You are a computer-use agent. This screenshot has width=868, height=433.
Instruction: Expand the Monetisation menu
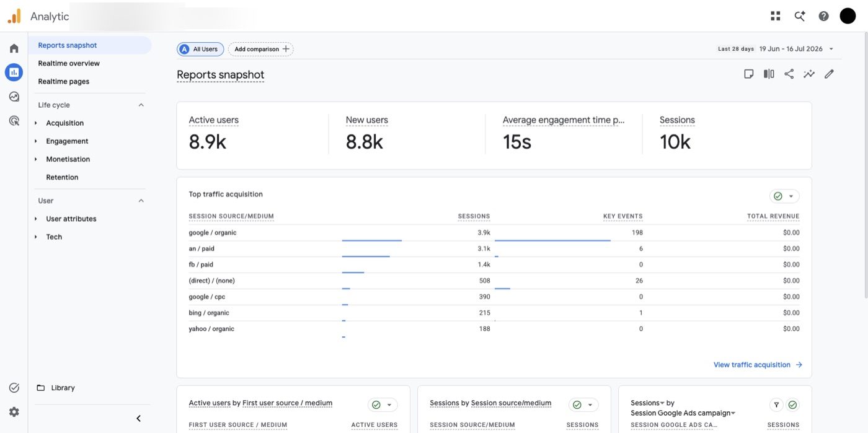coord(36,159)
